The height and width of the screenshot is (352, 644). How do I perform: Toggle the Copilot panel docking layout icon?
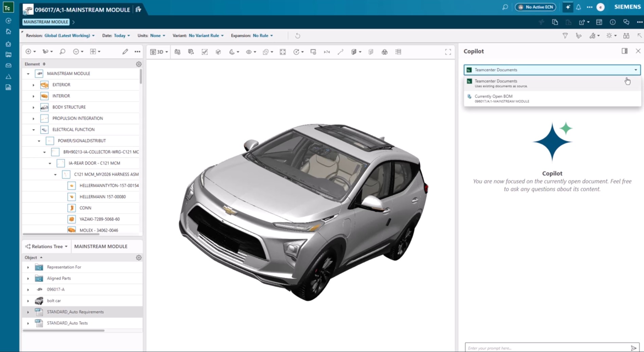coord(624,51)
